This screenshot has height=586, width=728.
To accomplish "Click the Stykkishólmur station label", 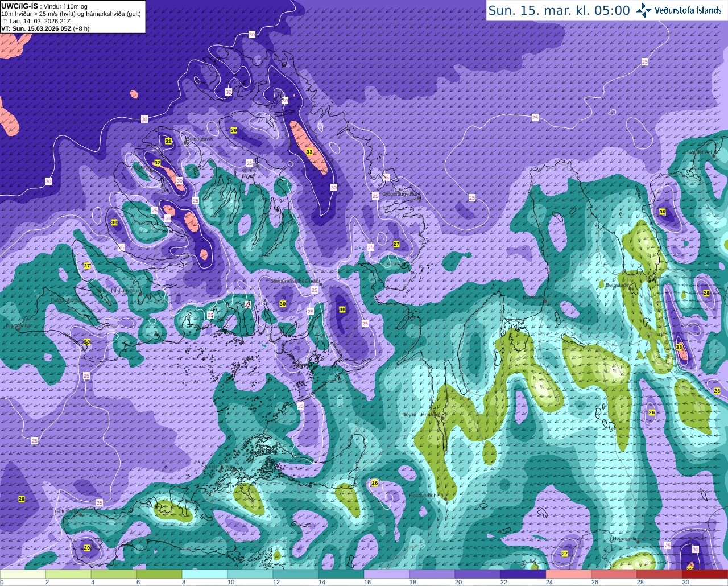I will tap(218, 467).
